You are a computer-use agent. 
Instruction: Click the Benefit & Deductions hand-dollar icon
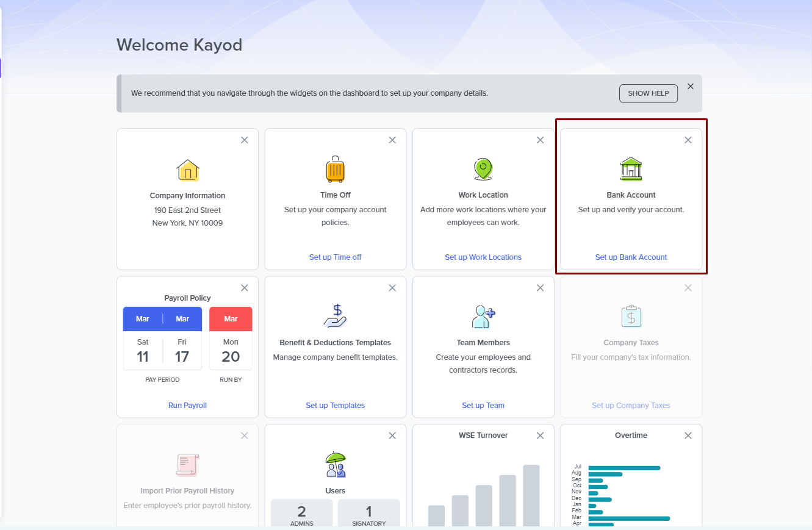[x=336, y=317]
